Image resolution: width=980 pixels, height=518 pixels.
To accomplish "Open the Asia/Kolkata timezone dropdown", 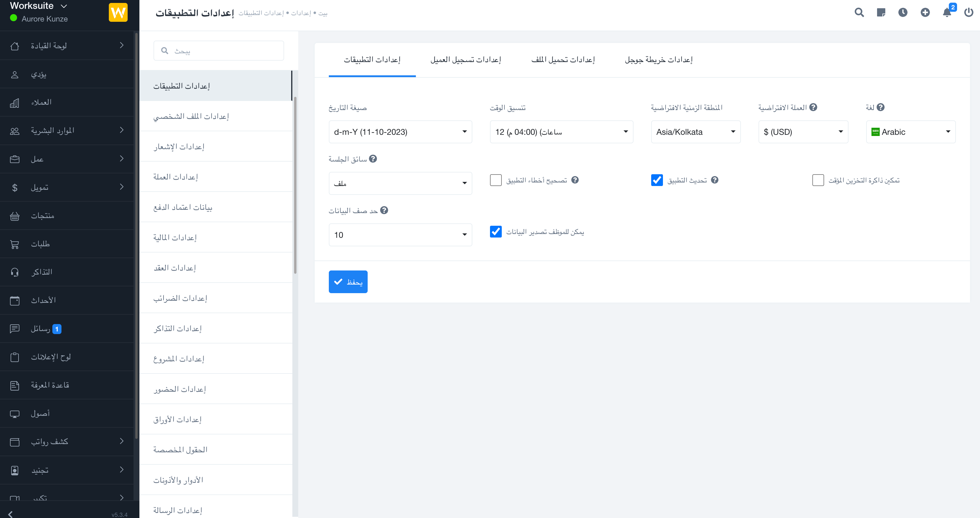I will tap(695, 132).
